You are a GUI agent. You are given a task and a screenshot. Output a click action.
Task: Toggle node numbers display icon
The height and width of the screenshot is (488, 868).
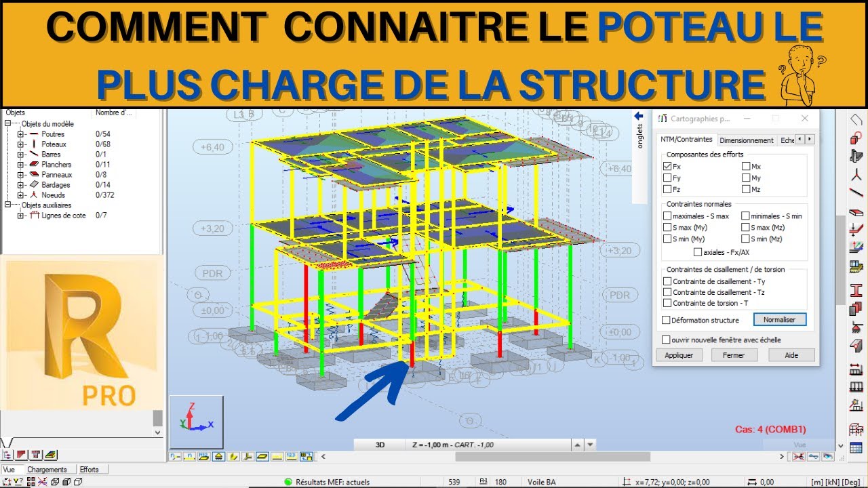pos(175,457)
